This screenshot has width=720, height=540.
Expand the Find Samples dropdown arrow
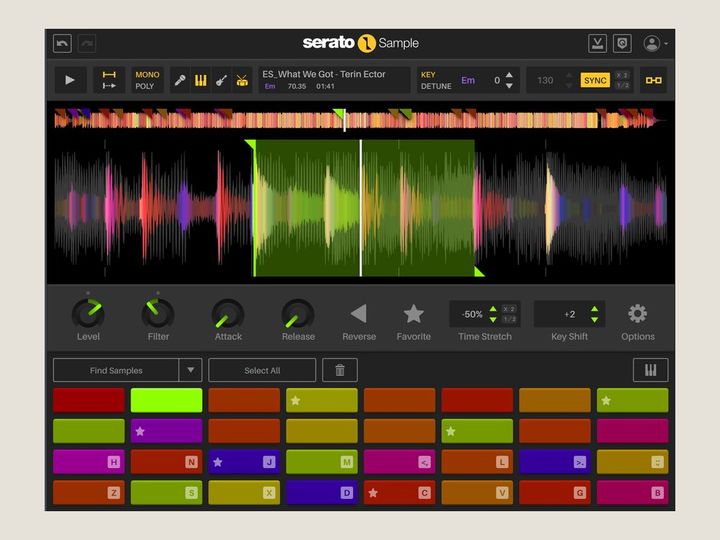click(x=191, y=370)
